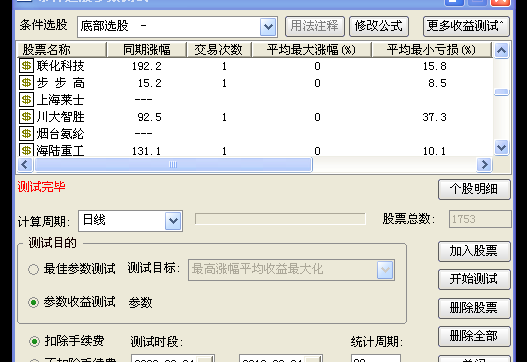The image size is (527, 362).
Task: Sort by 股票名称 column header
Action: (62, 50)
